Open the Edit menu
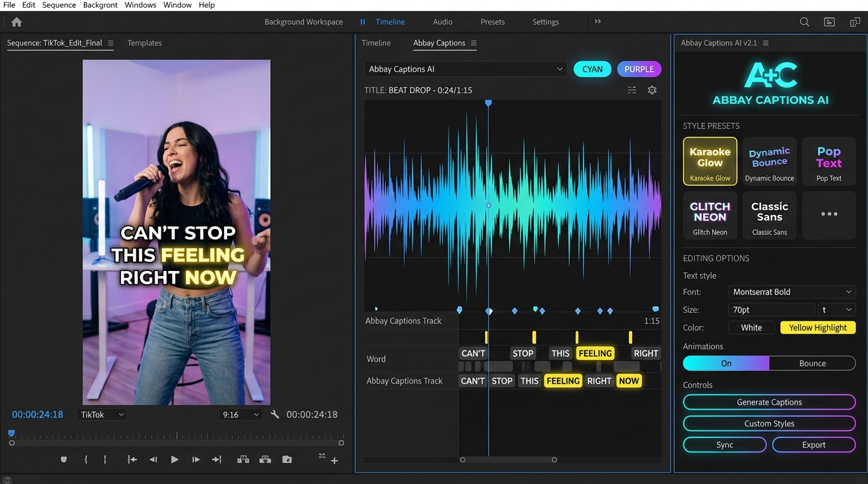Screen dimensions: 868x484 click(29, 5)
